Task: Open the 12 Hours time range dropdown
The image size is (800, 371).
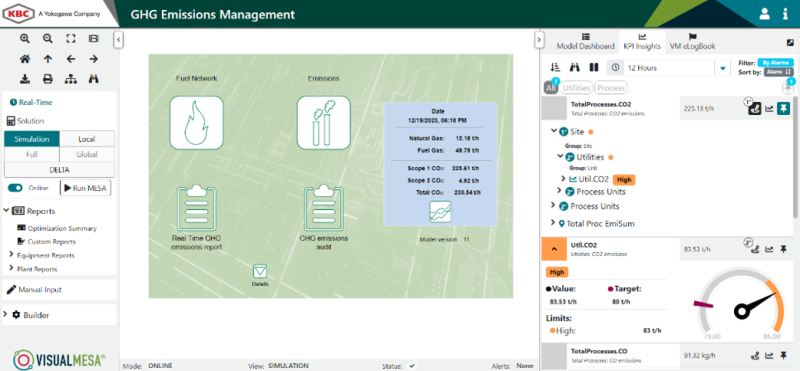Action: point(723,68)
